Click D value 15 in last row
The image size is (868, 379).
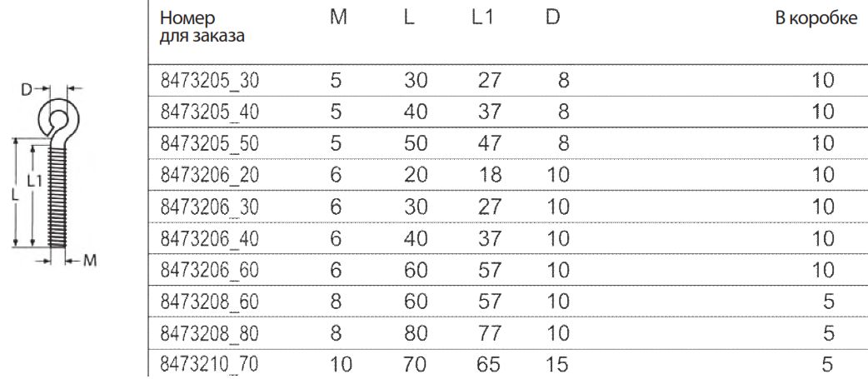557,365
